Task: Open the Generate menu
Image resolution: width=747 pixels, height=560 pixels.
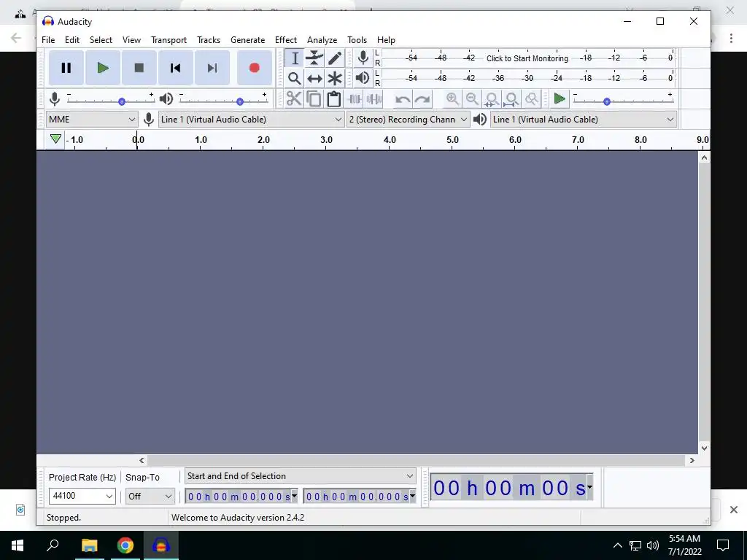Action: click(x=248, y=40)
